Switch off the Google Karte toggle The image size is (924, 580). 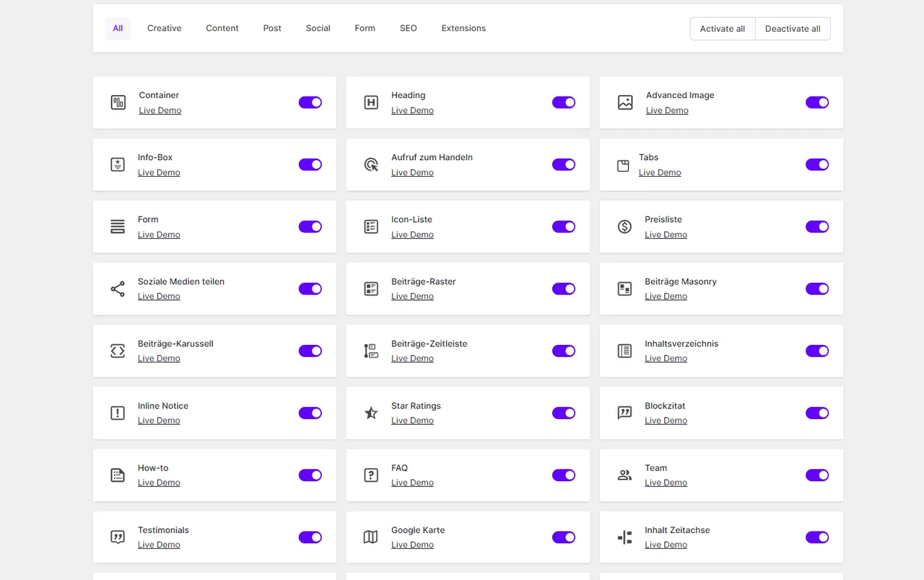tap(564, 537)
